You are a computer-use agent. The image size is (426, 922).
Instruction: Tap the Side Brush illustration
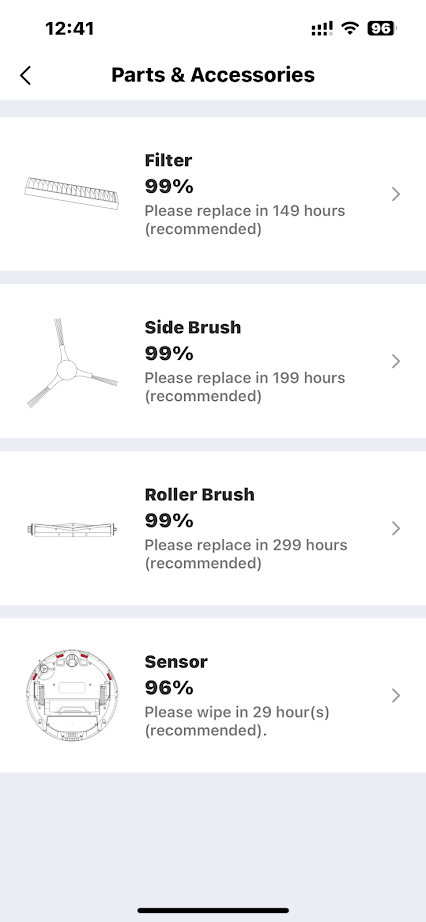point(72,362)
